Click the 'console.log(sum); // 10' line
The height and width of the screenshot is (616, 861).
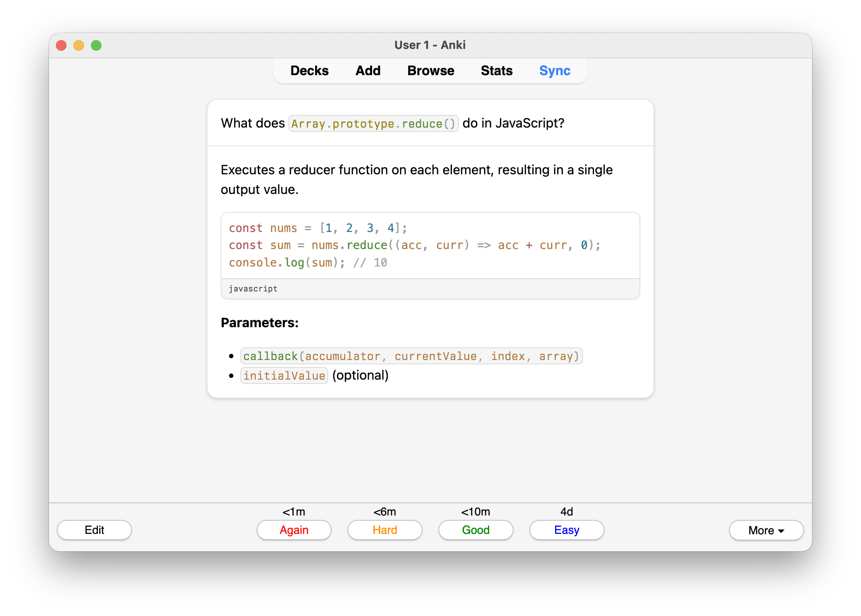308,263
